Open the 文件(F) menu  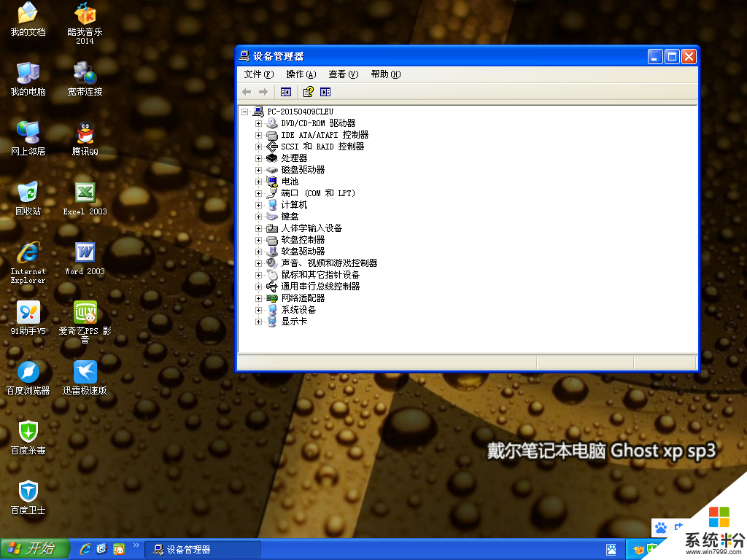tap(258, 74)
